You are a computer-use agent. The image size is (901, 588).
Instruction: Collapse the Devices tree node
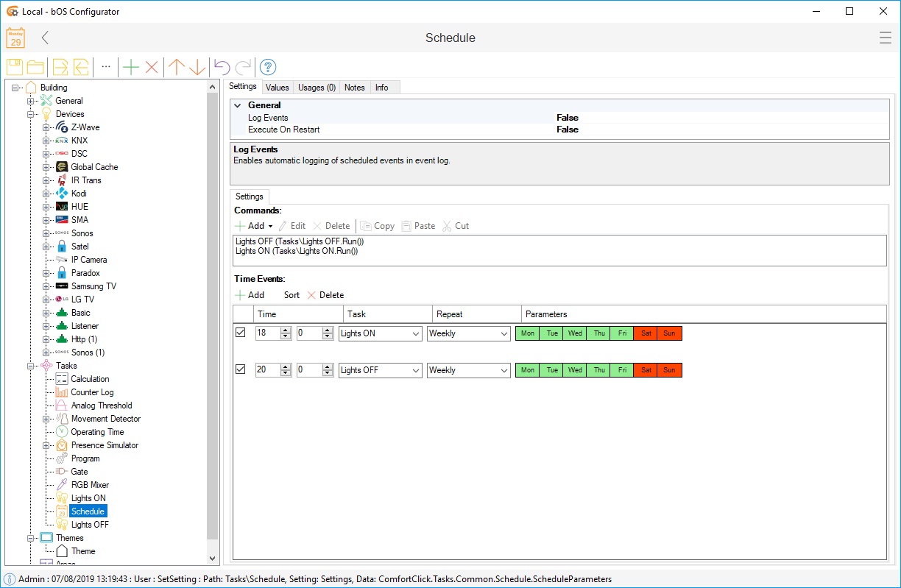coord(31,114)
